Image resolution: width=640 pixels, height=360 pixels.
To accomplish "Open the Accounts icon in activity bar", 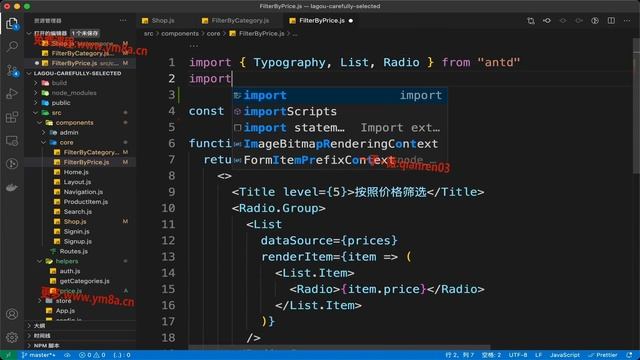I will pyautogui.click(x=12, y=314).
